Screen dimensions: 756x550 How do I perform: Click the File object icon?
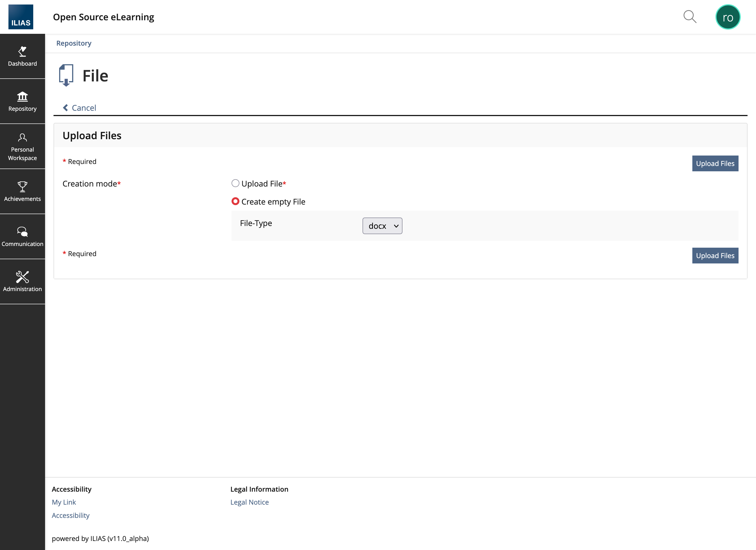66,76
